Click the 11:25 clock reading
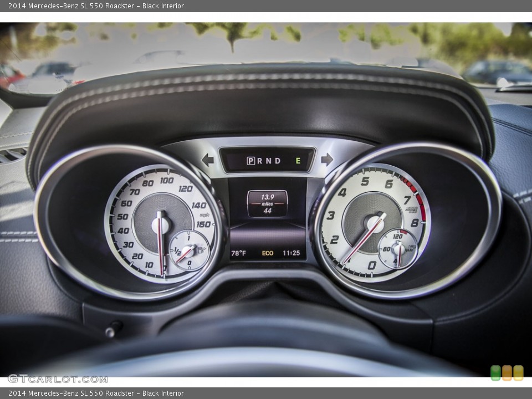Screen dimensions: 532x399 pyautogui.click(x=291, y=253)
